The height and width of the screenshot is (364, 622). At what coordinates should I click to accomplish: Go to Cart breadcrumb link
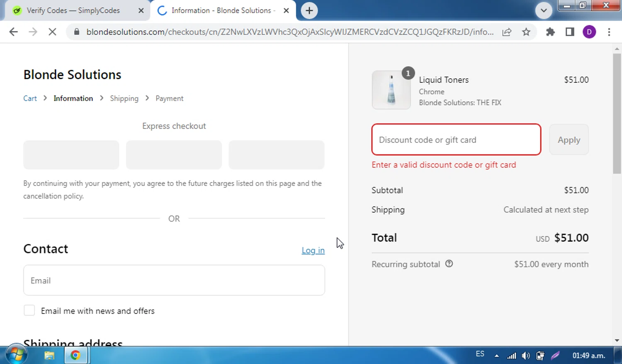point(30,98)
